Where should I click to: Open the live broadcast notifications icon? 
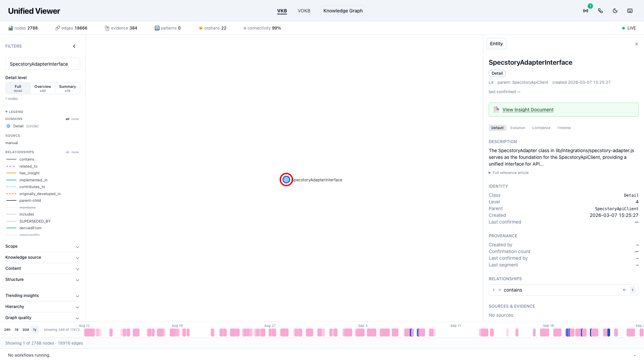586,11
